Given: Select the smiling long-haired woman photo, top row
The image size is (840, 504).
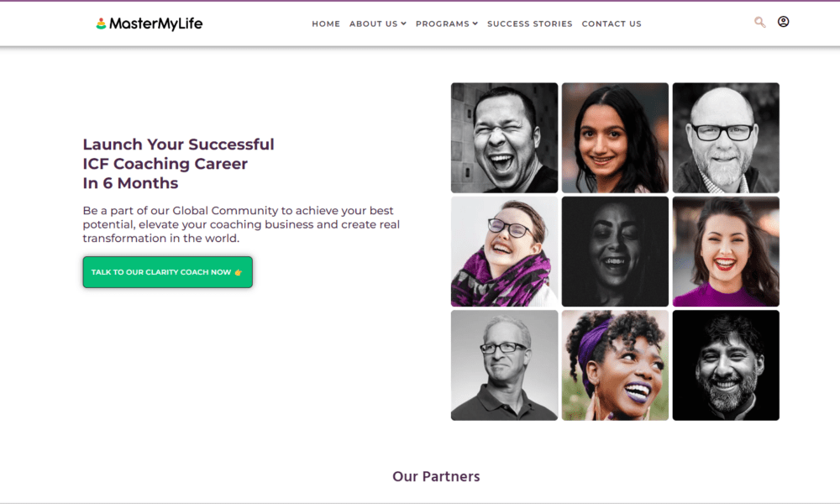Looking at the screenshot, I should tap(615, 138).
